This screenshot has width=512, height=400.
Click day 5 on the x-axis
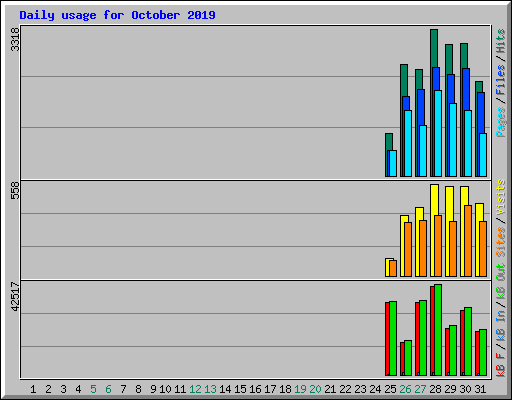point(93,389)
